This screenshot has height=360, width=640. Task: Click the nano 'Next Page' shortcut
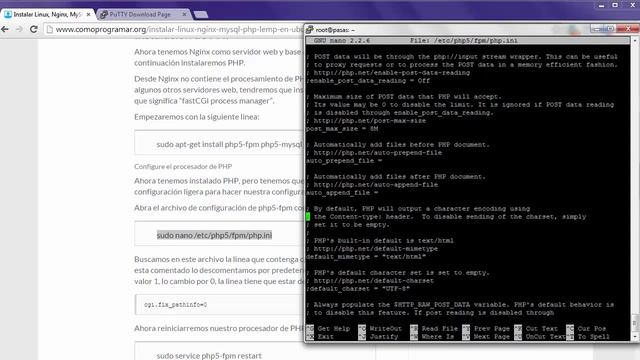(x=486, y=337)
